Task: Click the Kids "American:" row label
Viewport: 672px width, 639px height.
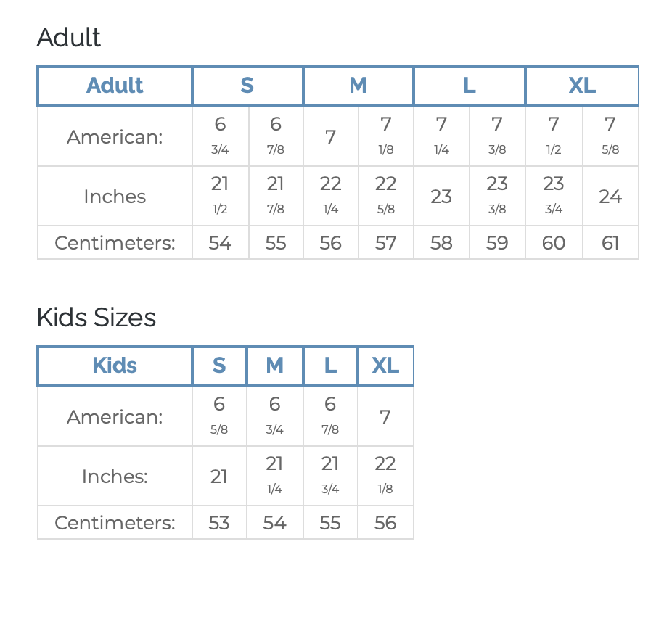Action: tap(115, 417)
